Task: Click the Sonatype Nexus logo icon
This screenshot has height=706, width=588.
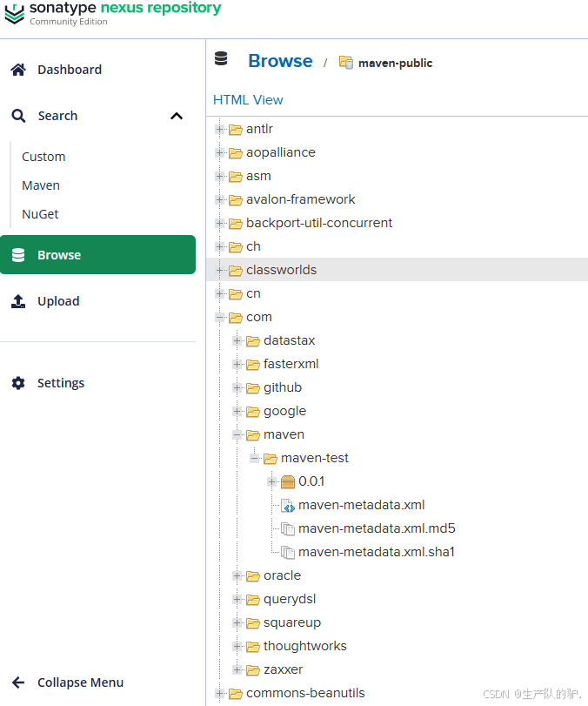Action: coord(15,13)
